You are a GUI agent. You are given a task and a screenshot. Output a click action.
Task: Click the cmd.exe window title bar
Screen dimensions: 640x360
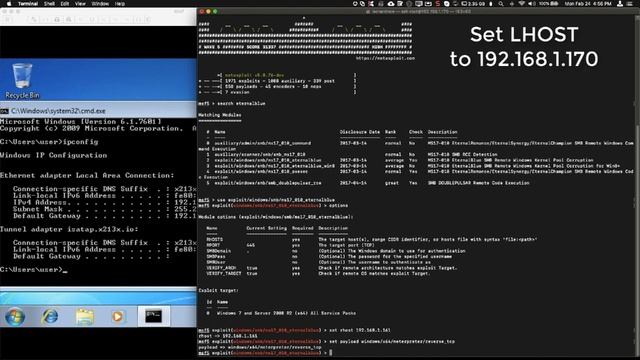coord(98,111)
